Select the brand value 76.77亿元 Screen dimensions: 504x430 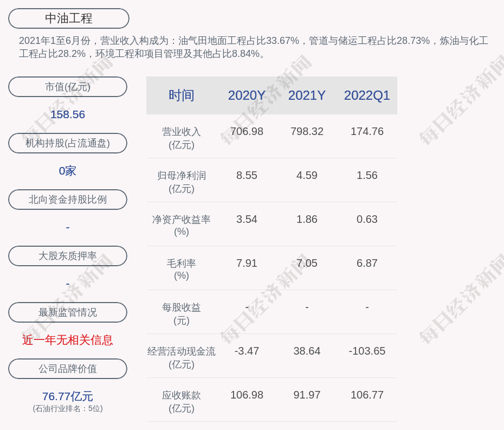pyautogui.click(x=68, y=396)
